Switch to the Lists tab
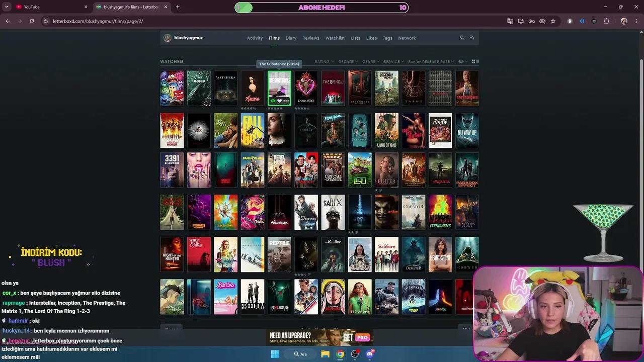Viewport: 644px width, 362px height. click(355, 38)
